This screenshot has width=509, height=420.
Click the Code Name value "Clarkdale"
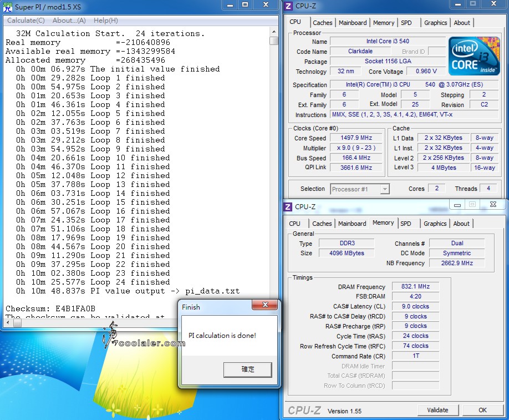(x=360, y=52)
